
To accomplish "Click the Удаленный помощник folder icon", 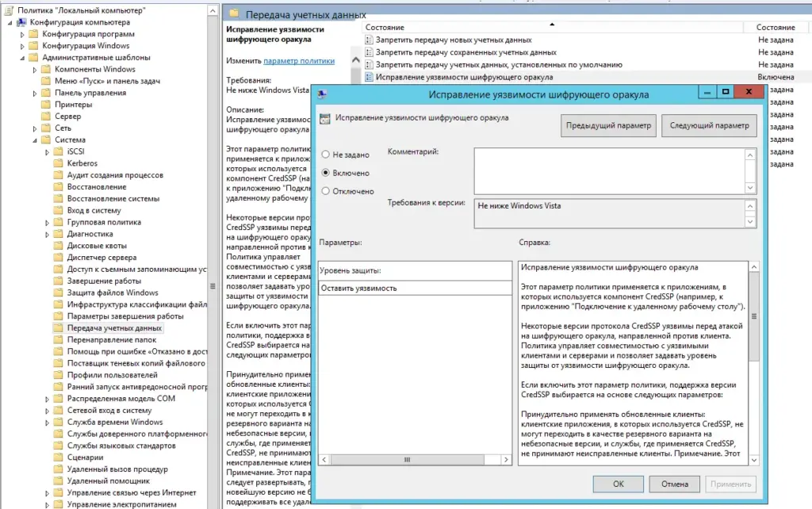I will [59, 481].
